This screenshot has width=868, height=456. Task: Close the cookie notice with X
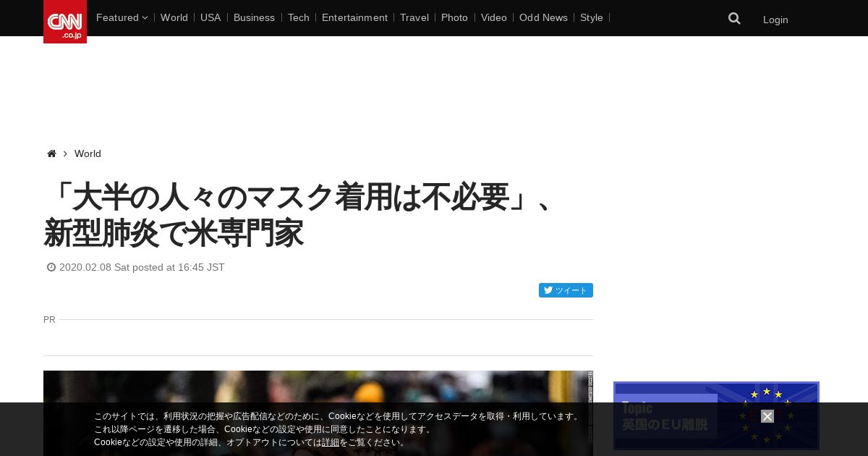pos(767,416)
